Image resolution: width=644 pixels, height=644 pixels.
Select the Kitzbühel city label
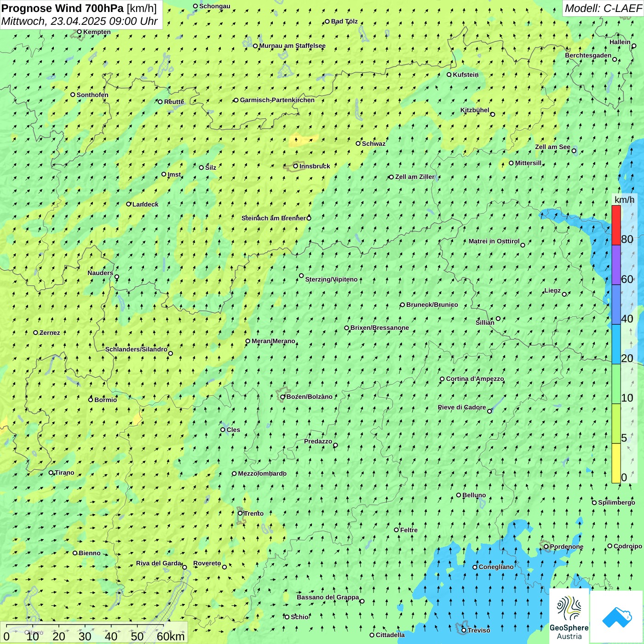(475, 110)
